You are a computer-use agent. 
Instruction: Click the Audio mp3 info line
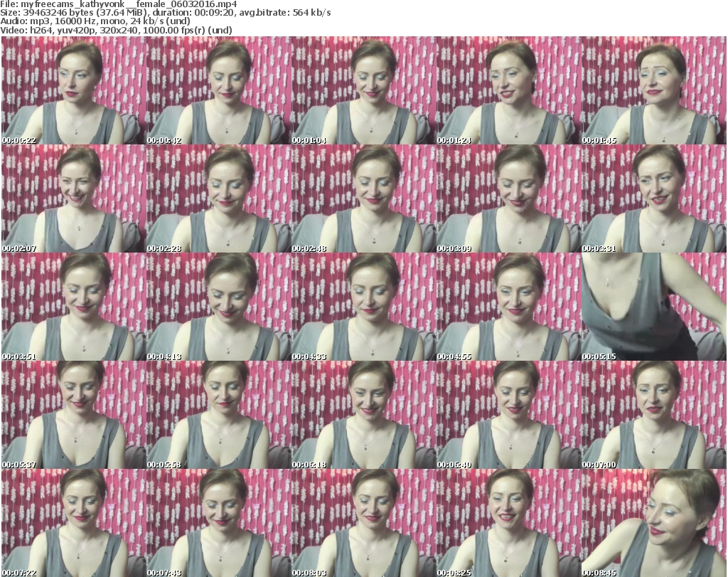[105, 21]
